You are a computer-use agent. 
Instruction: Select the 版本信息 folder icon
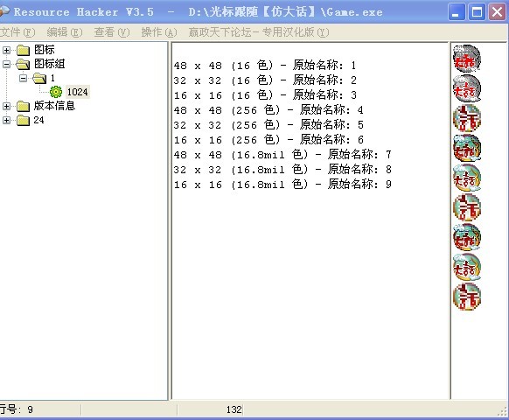coord(23,106)
